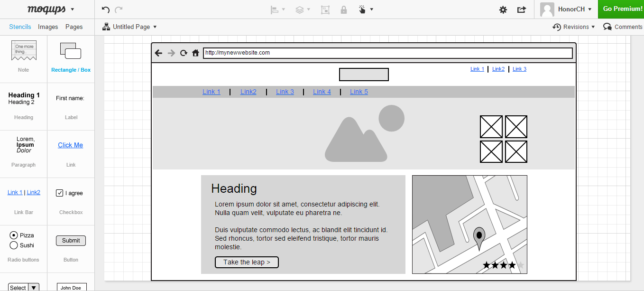Click Link2 in the top-right link bar
Image resolution: width=644 pixels, height=291 pixels.
tap(498, 69)
